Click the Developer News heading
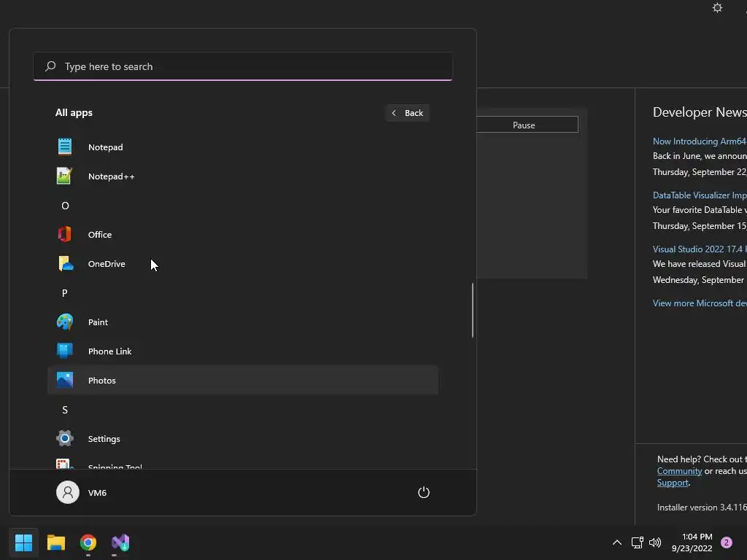 700,112
